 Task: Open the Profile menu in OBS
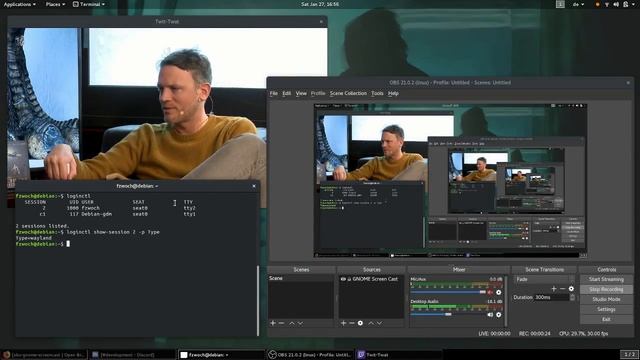(x=318, y=93)
